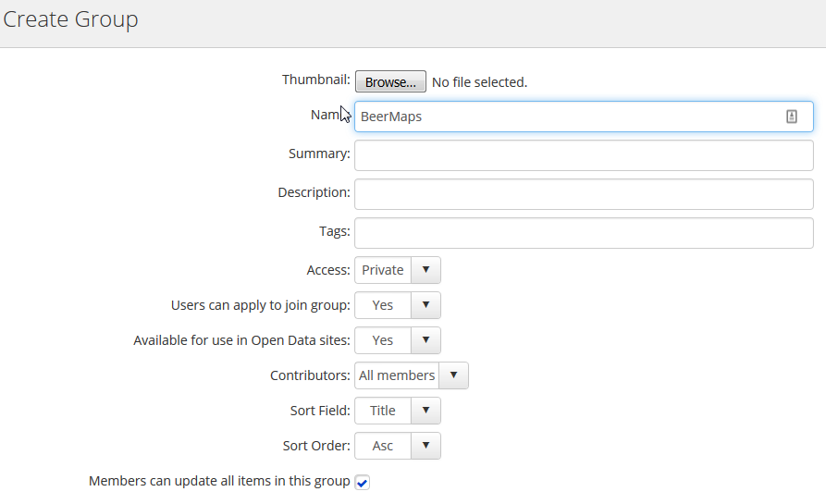Open Contributors dropdown showing All members
Viewport: 826px width, 504px height.
[x=397, y=375]
